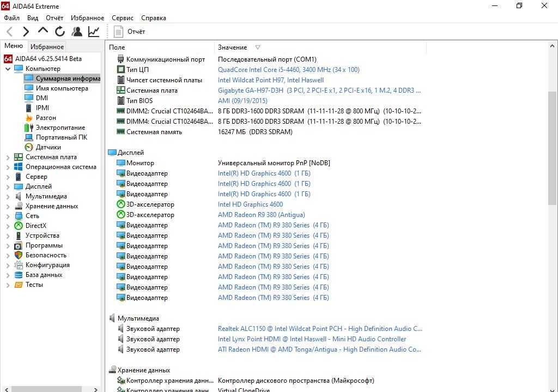The width and height of the screenshot is (558, 392).
Task: Switch to the Избранное tab
Action: (47, 47)
